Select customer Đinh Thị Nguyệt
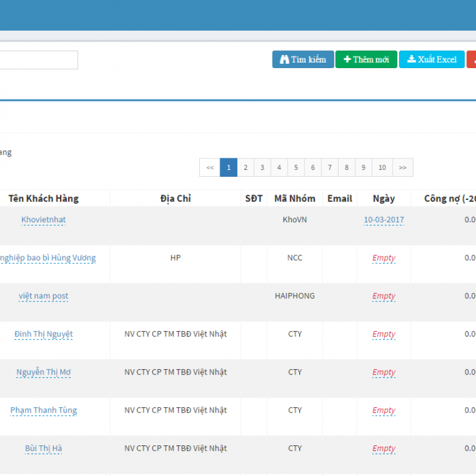The image size is (476, 476). click(x=44, y=334)
